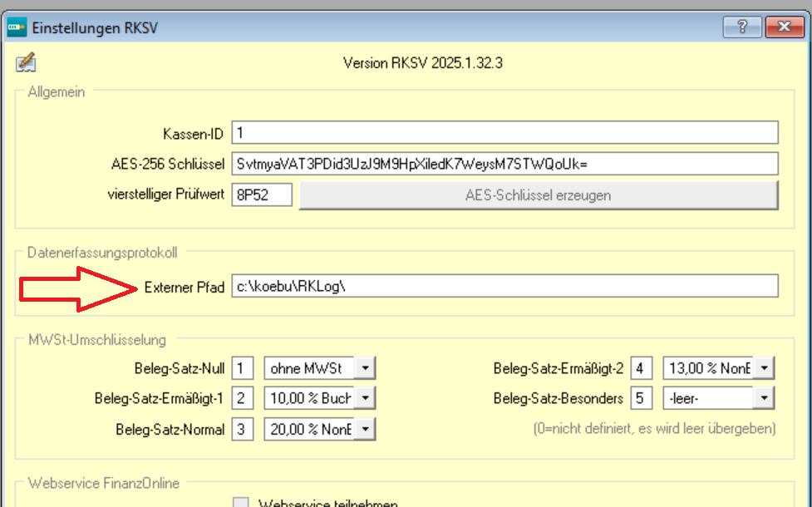Click the MWSt-Umschlüsselung group title
This screenshot has width=812, height=507.
[97, 340]
